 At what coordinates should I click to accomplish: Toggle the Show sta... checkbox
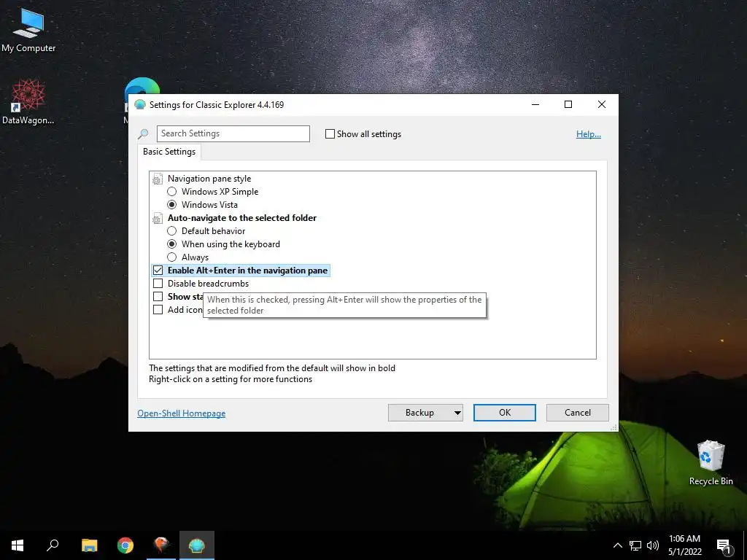158,296
